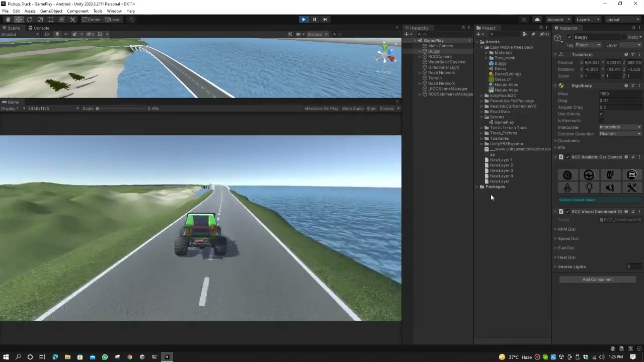644x362 pixels.
Task: Click Stats in Game view
Action: pyautogui.click(x=371, y=109)
